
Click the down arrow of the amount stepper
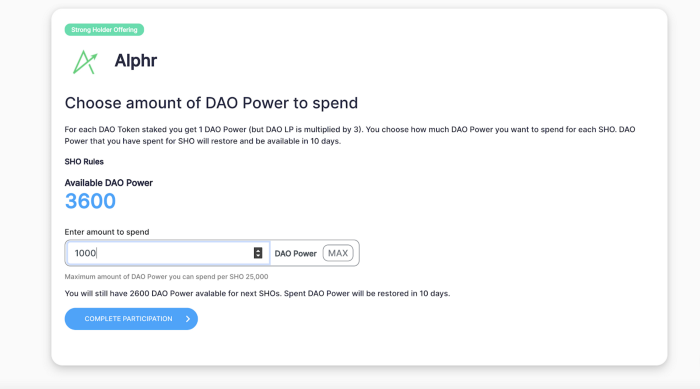258,256
